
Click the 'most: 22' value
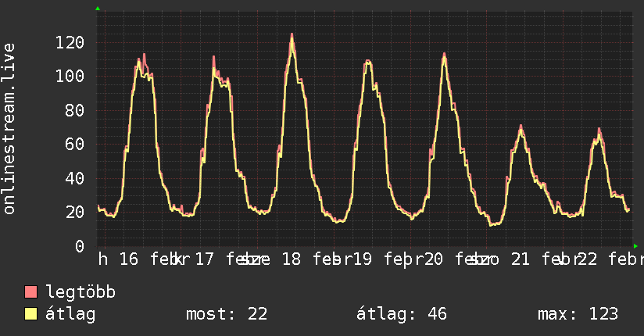pos(227,314)
